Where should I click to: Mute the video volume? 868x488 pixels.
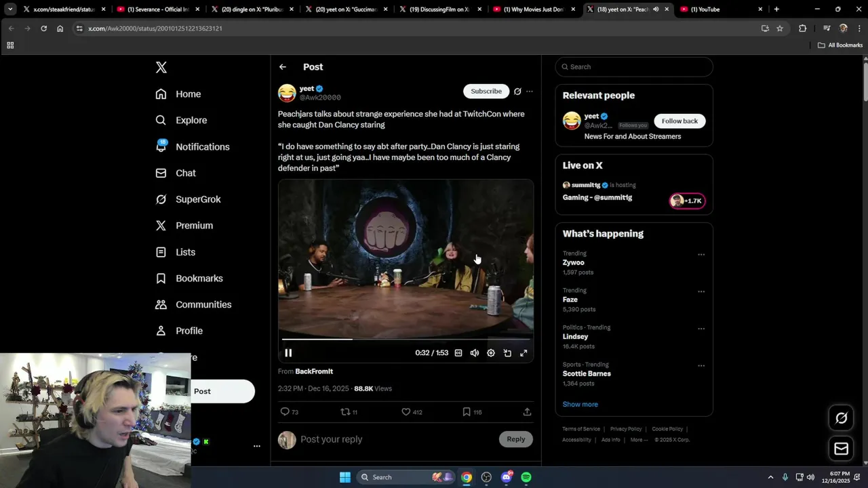tap(475, 353)
